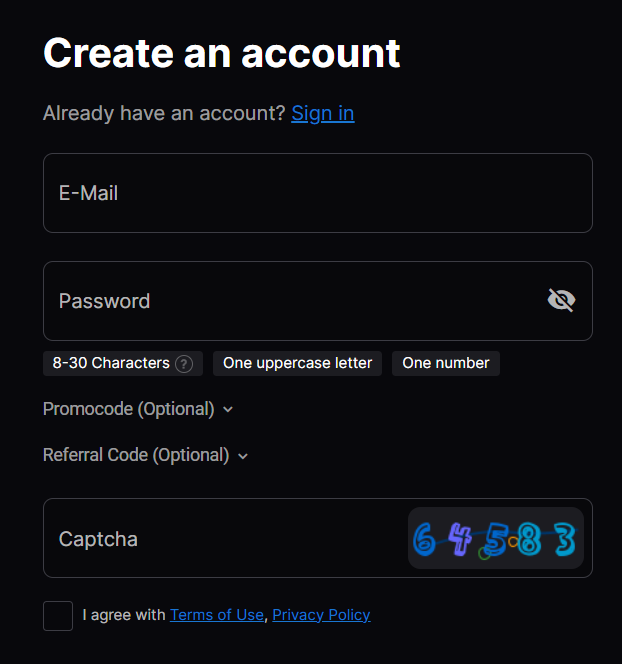The height and width of the screenshot is (664, 622).
Task: Open the Privacy Policy link
Action: (x=321, y=615)
